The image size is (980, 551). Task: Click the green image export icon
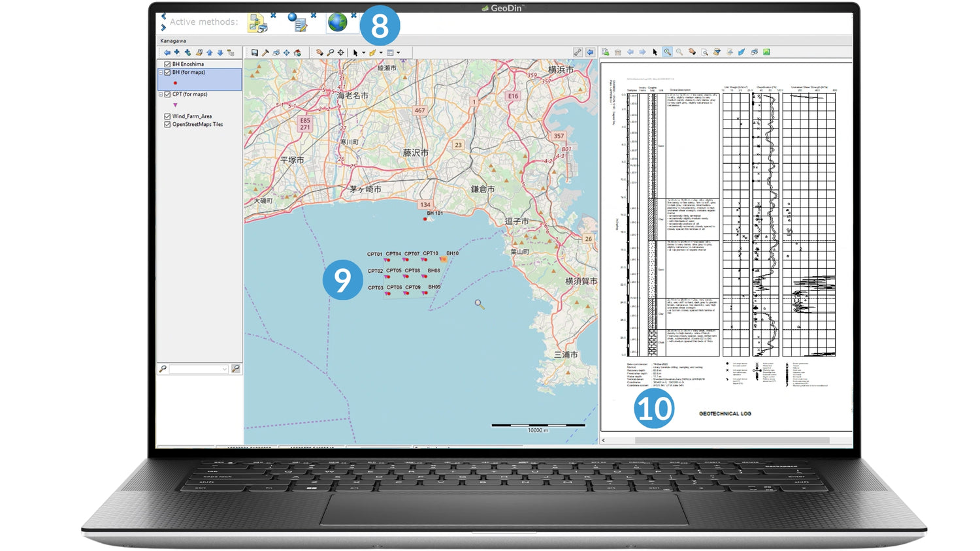coord(766,52)
